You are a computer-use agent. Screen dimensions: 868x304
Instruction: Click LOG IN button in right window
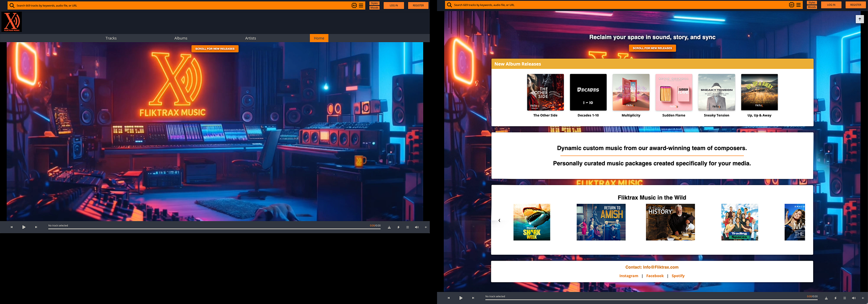pos(831,5)
